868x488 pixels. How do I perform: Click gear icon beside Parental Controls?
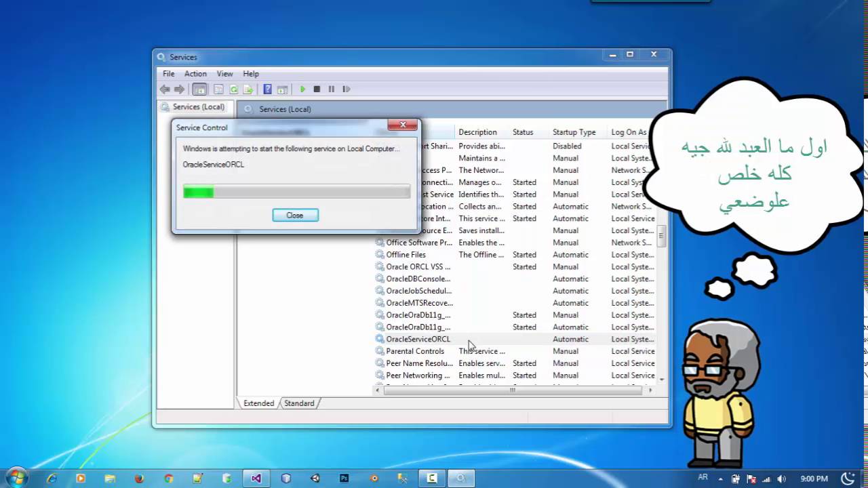(380, 351)
